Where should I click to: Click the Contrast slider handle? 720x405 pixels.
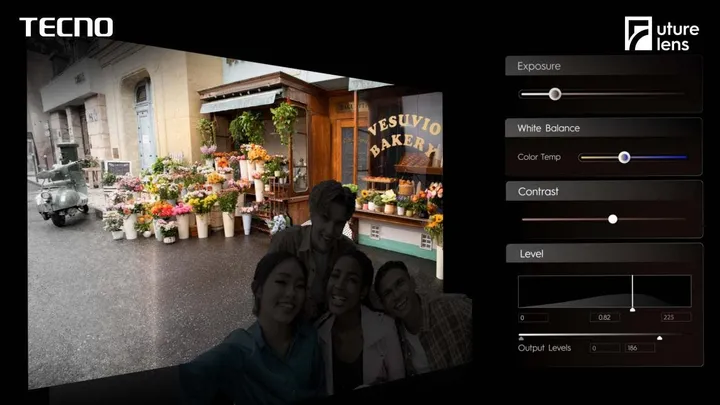tap(612, 219)
